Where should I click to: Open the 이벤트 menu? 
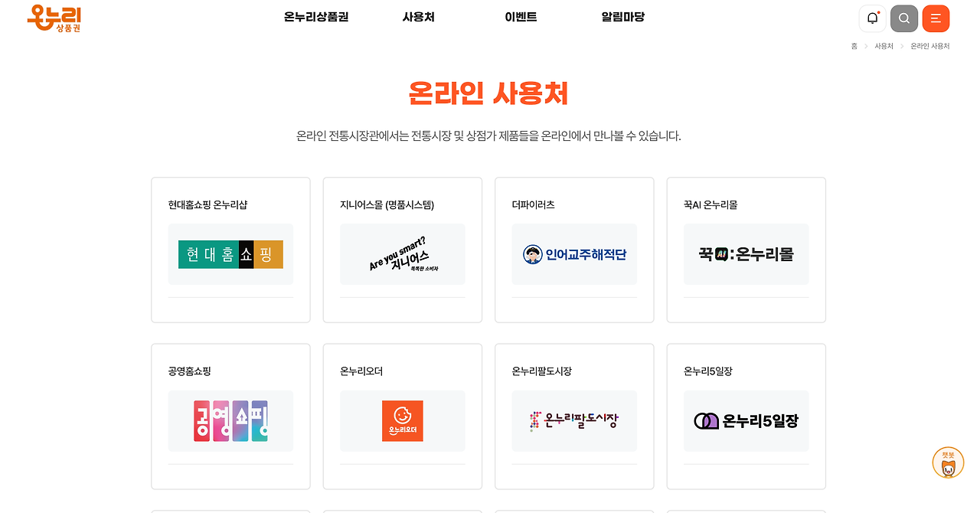click(521, 17)
